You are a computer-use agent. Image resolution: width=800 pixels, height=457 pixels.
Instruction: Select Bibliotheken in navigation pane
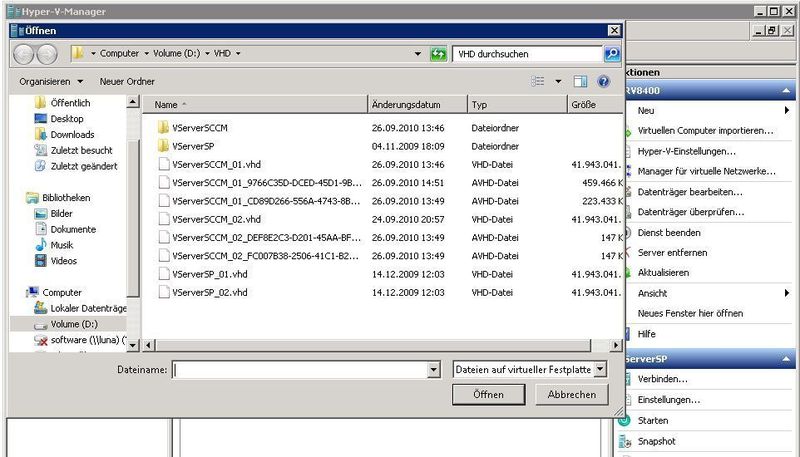click(x=66, y=197)
